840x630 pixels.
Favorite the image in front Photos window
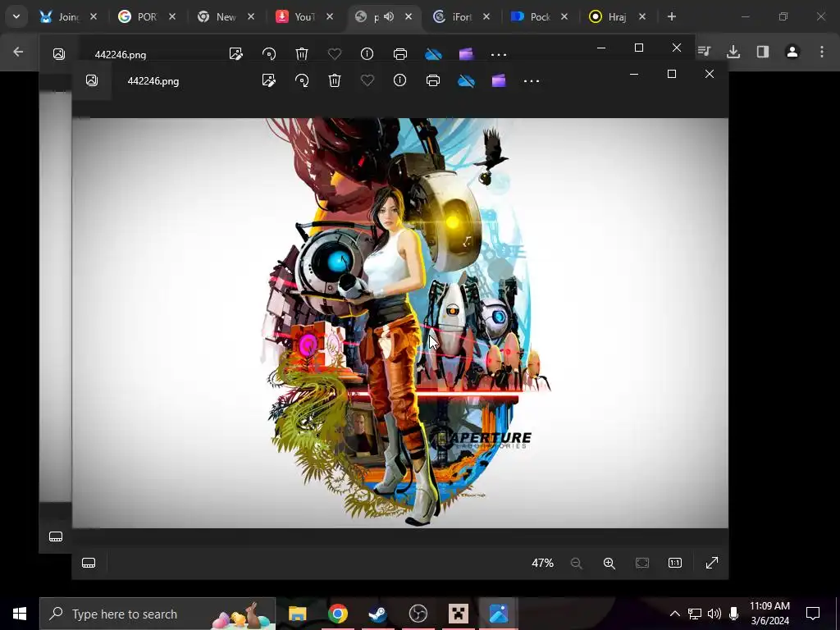(367, 81)
